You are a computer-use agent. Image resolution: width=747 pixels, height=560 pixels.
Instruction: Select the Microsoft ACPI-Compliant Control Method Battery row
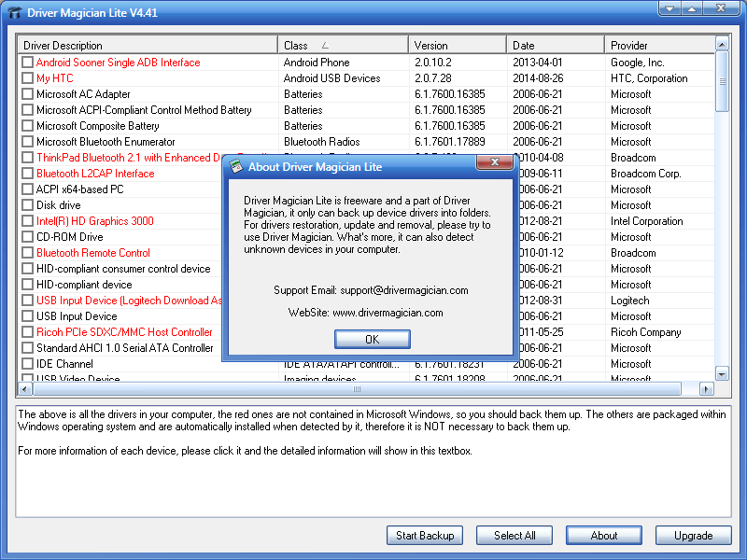point(366,110)
